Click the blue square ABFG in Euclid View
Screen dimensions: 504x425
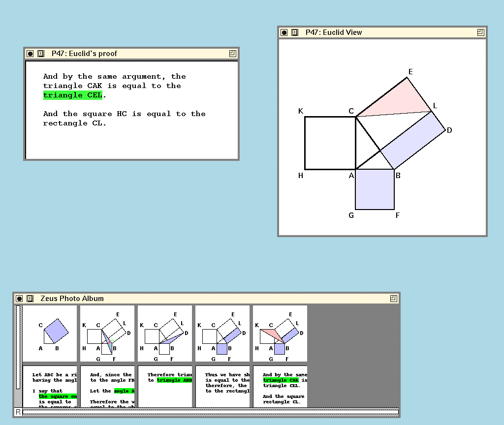coord(375,189)
